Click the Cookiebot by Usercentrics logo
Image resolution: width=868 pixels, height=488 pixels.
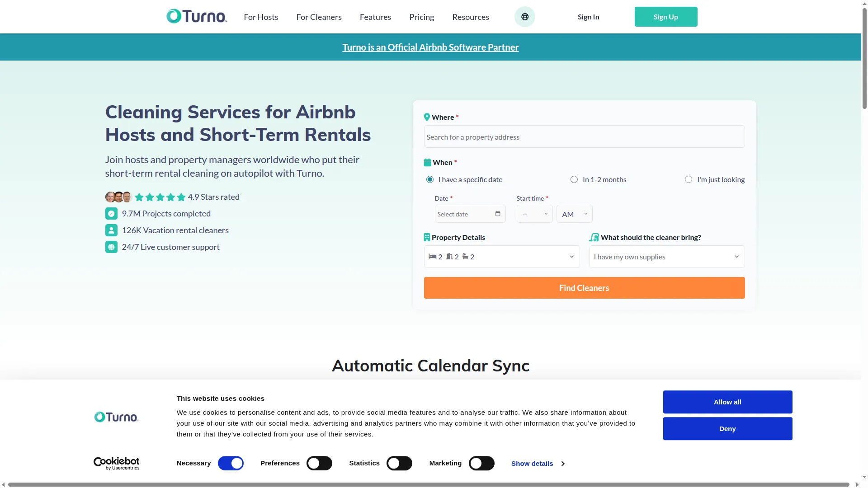116,464
